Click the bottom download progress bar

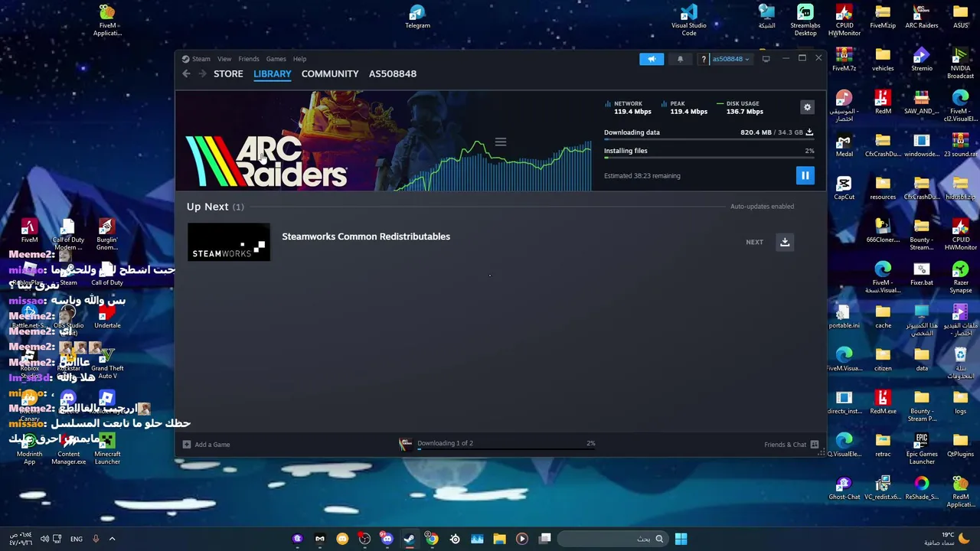click(506, 449)
